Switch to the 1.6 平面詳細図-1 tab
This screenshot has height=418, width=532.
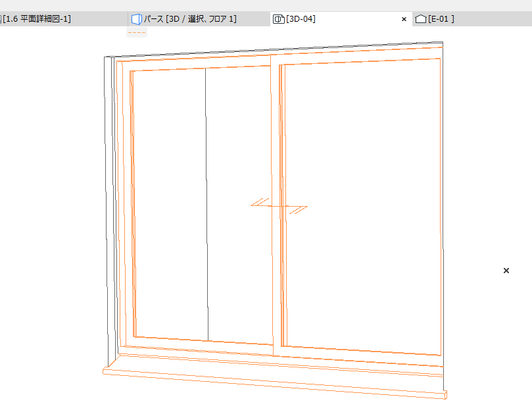(64, 19)
